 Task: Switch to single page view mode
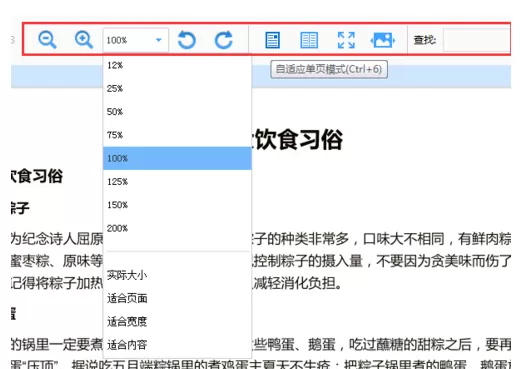click(x=272, y=40)
